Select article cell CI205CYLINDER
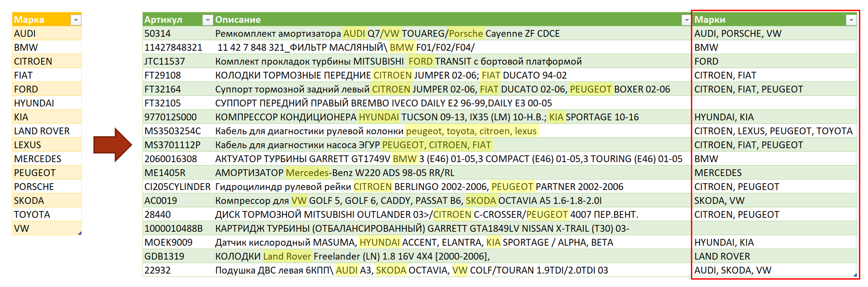This screenshot has width=868, height=287. 178,187
